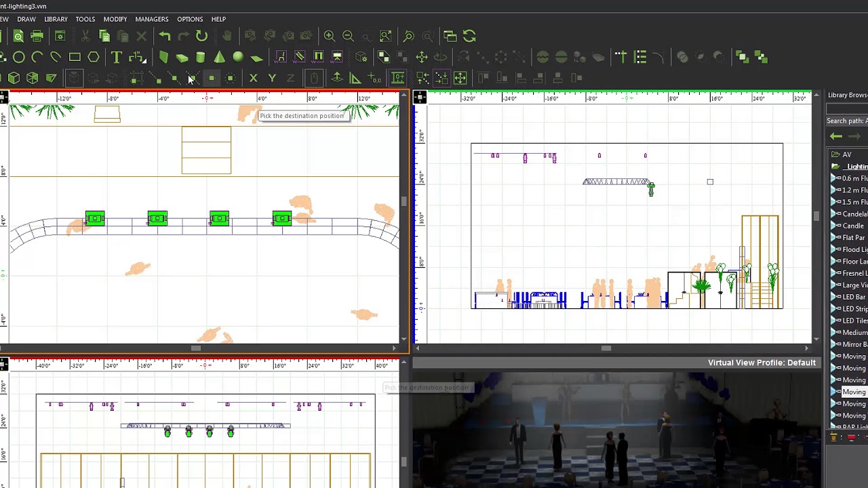Click the text label alignment icon
Screen dimensions: 868x488
tap(621, 57)
